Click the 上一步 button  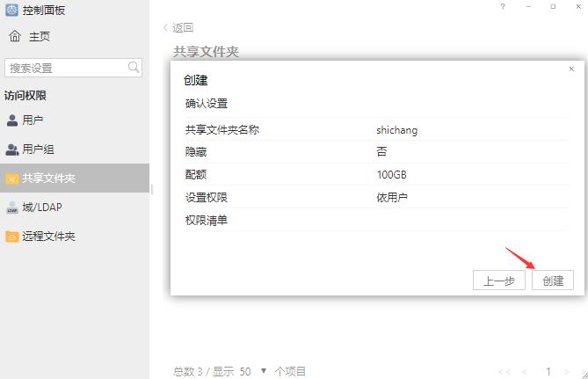click(x=498, y=281)
